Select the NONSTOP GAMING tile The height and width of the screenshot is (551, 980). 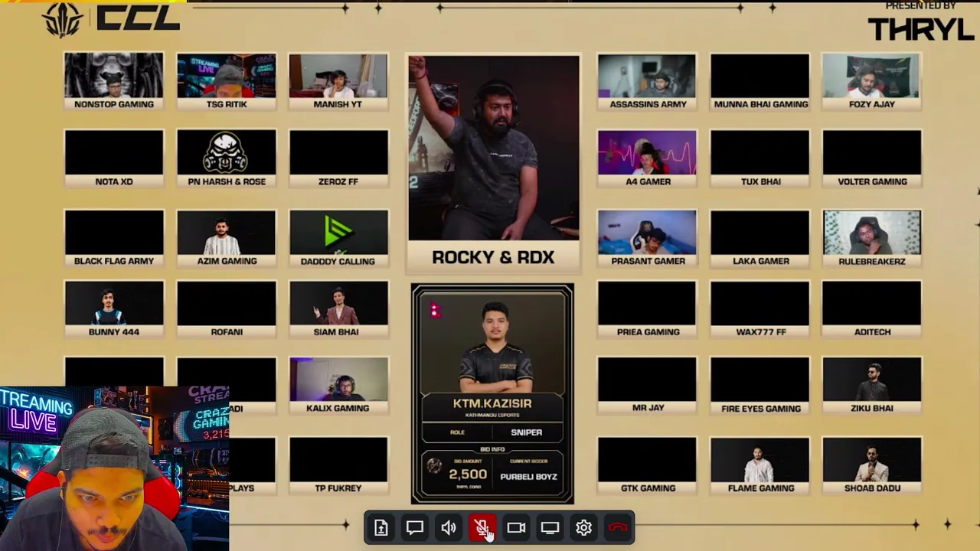coord(114,81)
